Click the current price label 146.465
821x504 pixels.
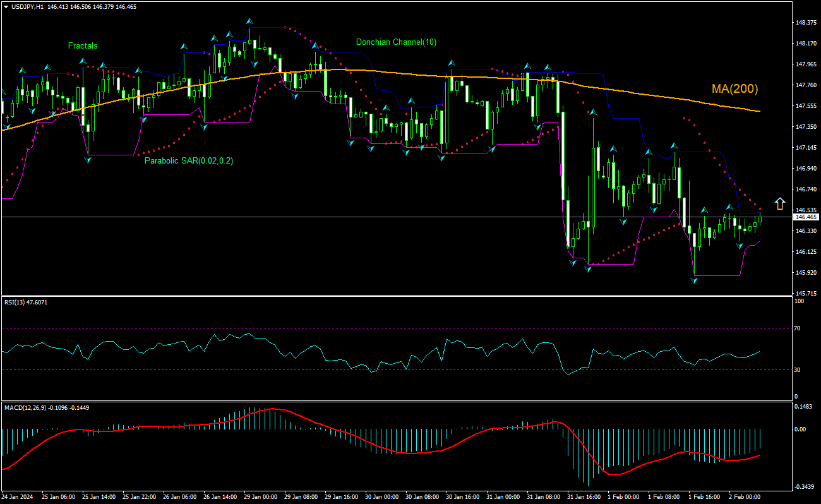[805, 217]
